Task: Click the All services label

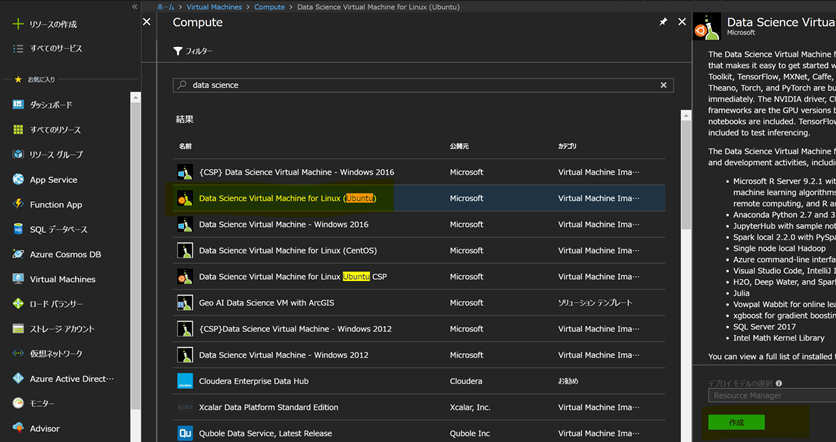Action: 56,49
